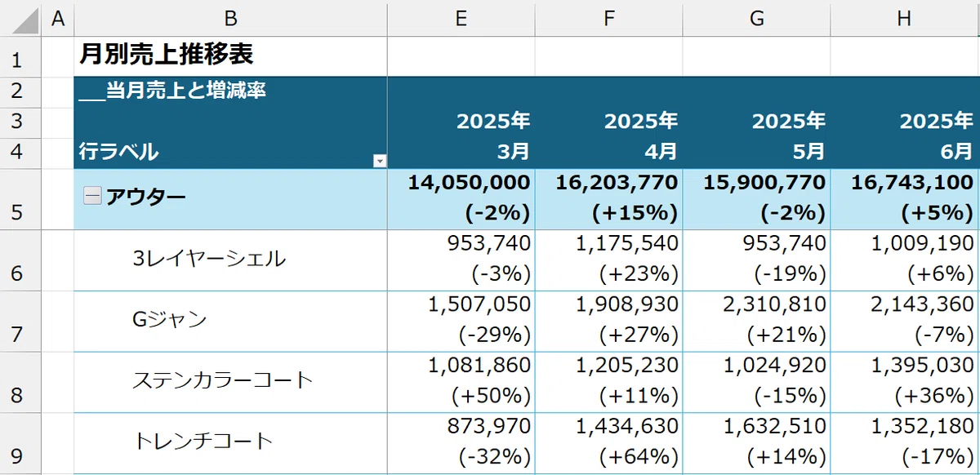980x475 pixels.
Task: Select cell with 1,205,230 (+11%)
Action: [609, 383]
